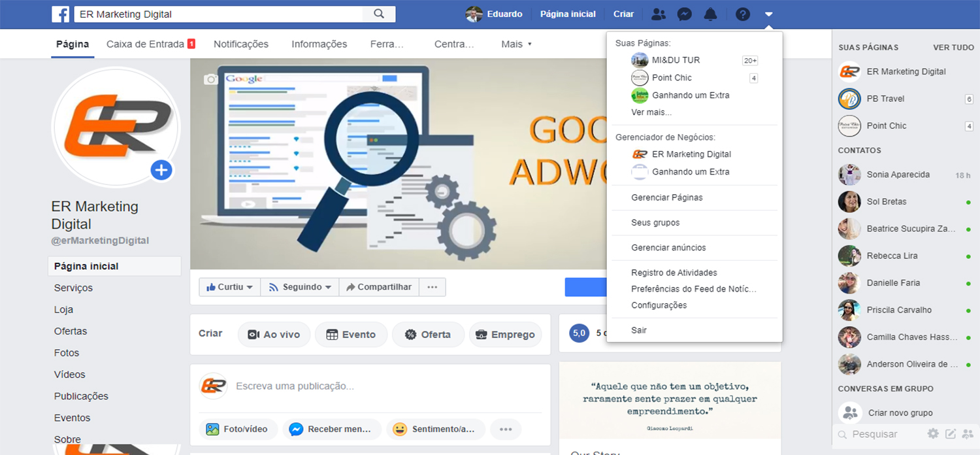
Task: Click the blue plus on profile picture
Action: click(161, 171)
